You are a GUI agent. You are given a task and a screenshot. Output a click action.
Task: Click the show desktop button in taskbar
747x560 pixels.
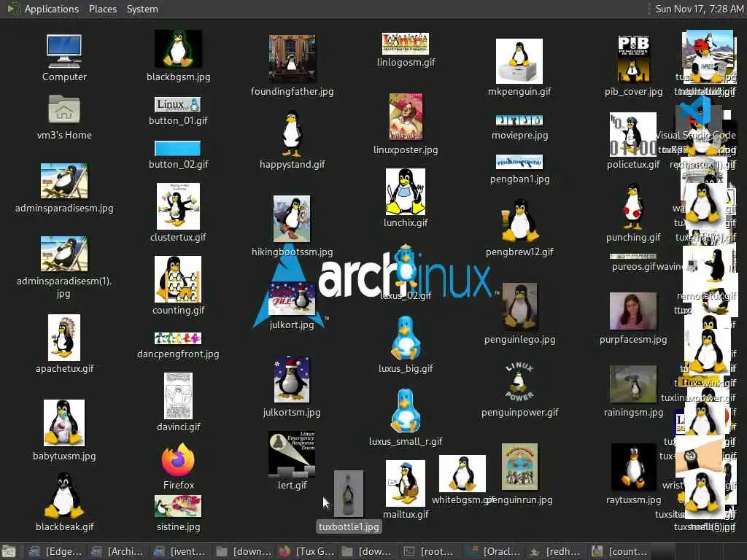click(x=9, y=552)
